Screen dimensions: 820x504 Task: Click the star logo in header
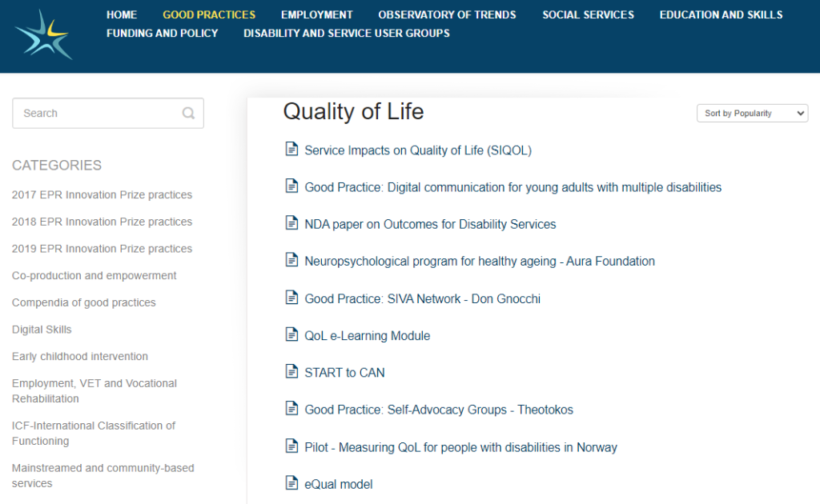tap(44, 35)
